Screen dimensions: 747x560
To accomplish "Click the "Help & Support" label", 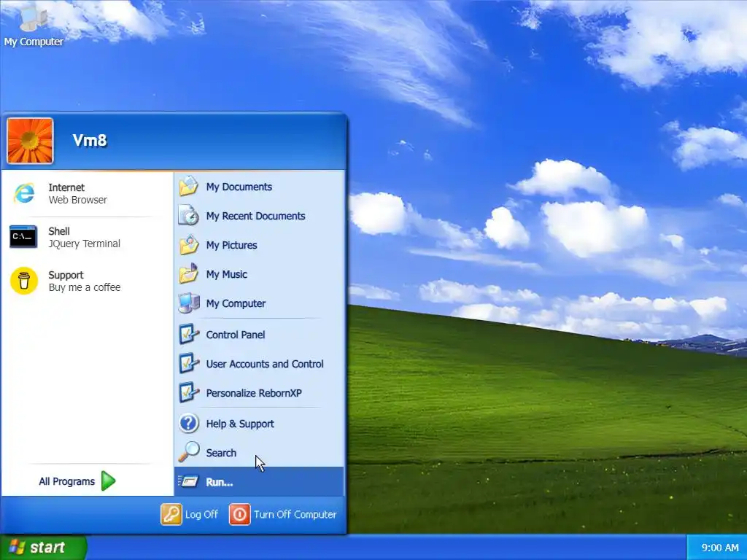I will (x=240, y=424).
